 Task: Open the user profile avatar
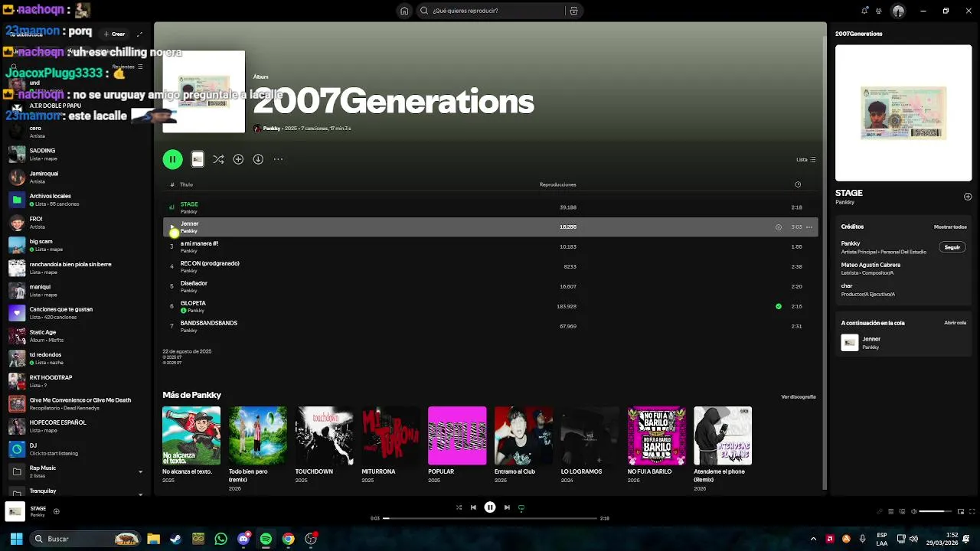[x=898, y=11]
